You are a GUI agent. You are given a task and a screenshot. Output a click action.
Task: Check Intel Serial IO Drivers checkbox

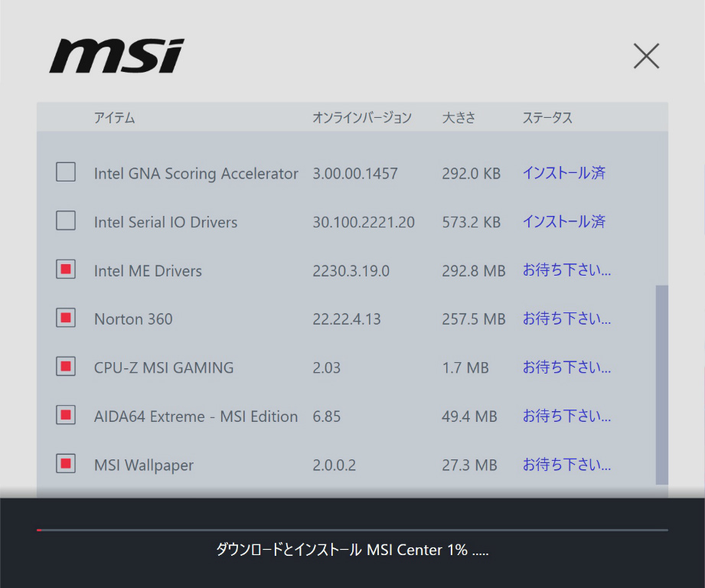click(66, 220)
